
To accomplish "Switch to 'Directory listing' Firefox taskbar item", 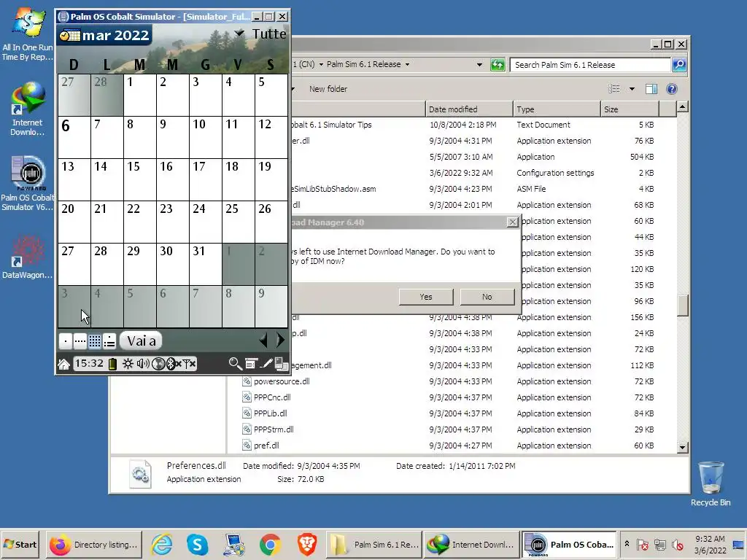I will (94, 545).
